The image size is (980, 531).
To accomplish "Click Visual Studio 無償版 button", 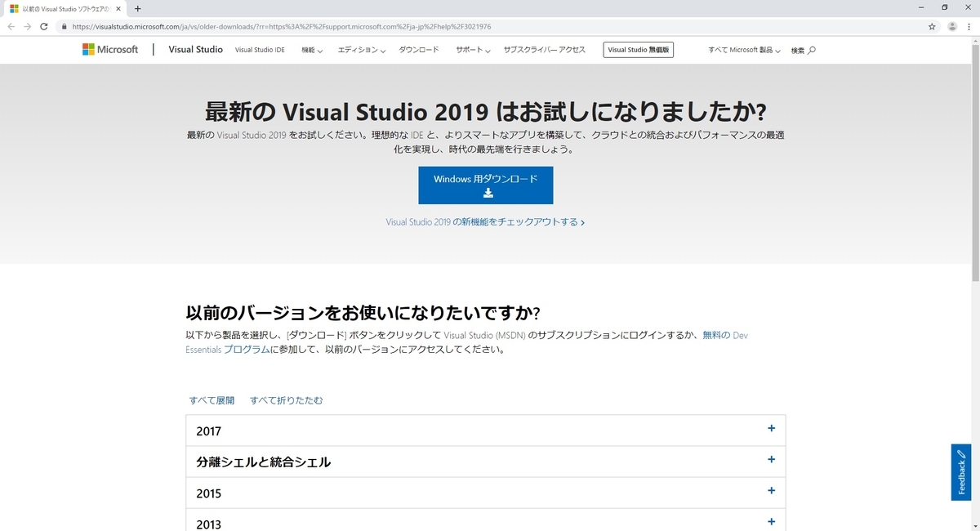I will click(639, 50).
